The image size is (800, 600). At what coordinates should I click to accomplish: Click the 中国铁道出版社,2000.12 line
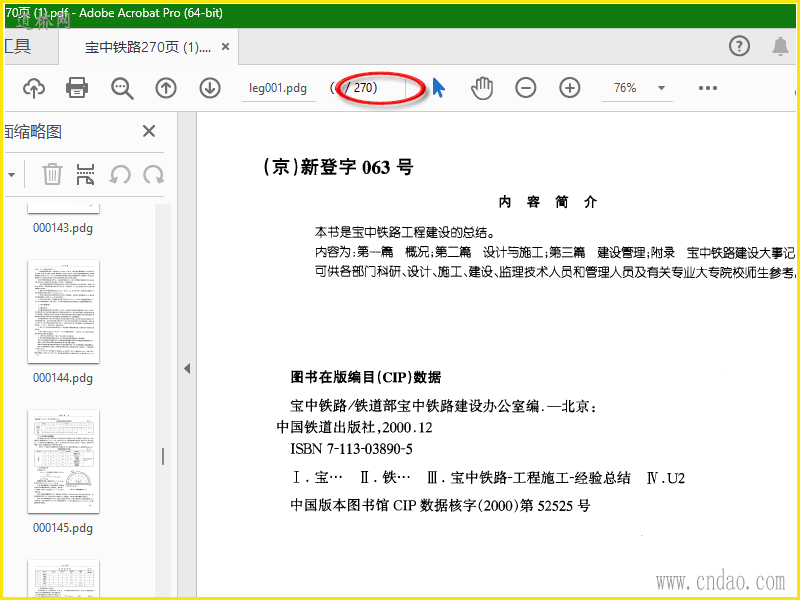coord(354,427)
